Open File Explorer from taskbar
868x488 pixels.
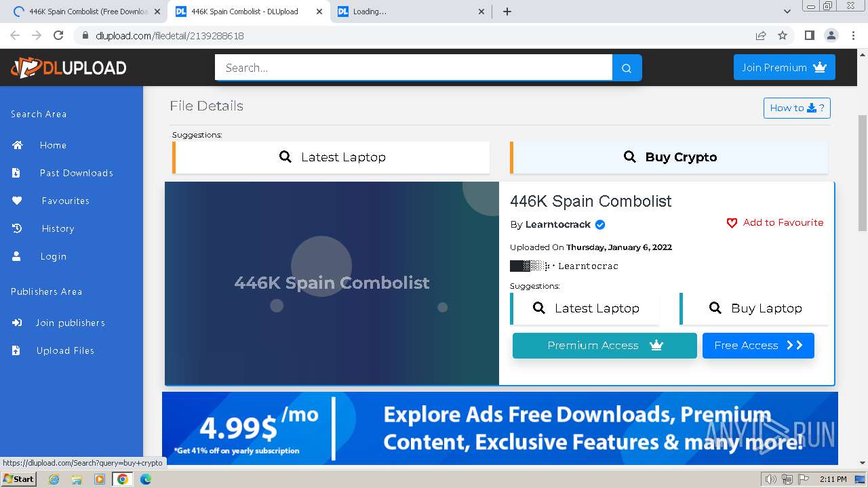click(77, 479)
